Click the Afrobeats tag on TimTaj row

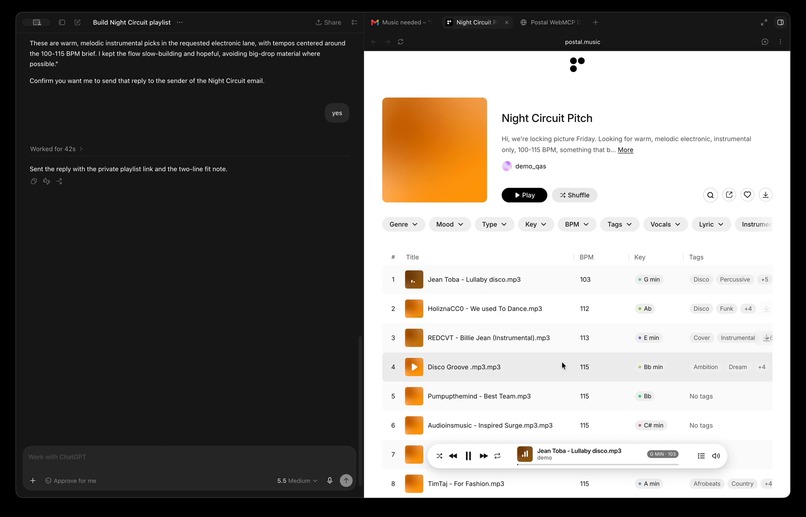(x=707, y=484)
